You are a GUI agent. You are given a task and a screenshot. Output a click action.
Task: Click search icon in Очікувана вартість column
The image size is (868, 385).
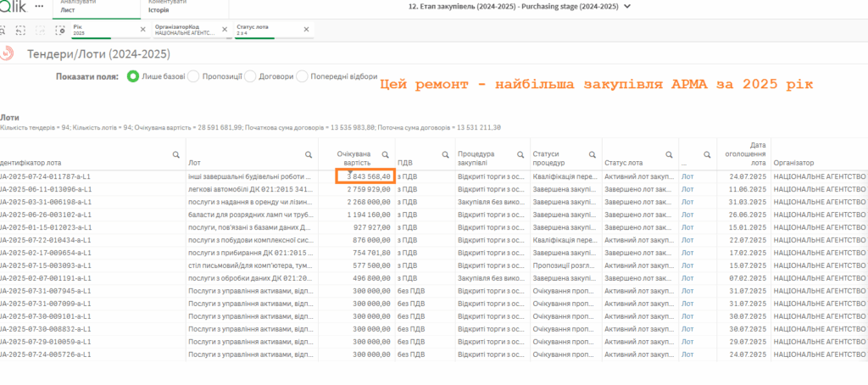tap(385, 154)
